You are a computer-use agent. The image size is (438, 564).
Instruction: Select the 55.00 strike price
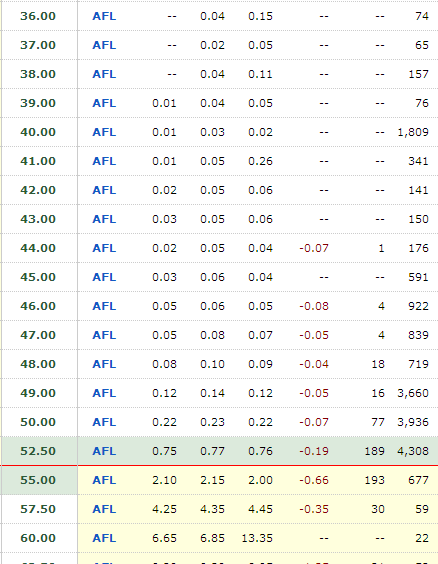(x=38, y=480)
